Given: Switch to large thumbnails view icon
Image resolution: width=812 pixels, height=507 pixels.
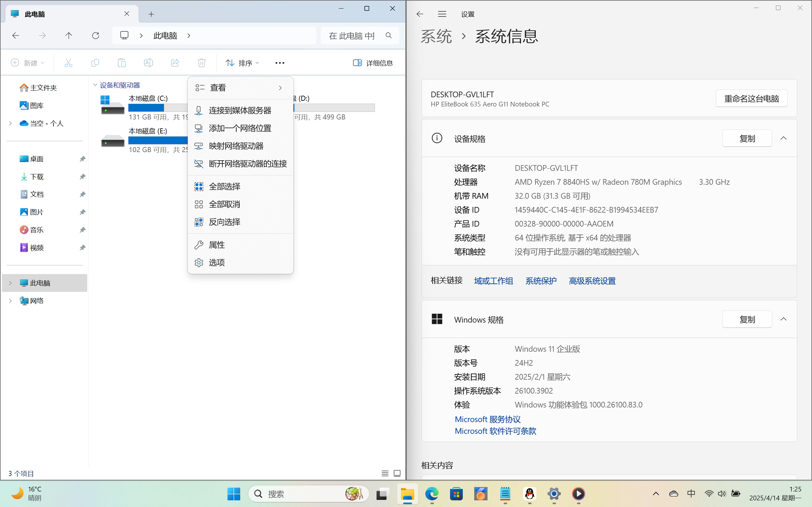Looking at the screenshot, I should coord(397,473).
